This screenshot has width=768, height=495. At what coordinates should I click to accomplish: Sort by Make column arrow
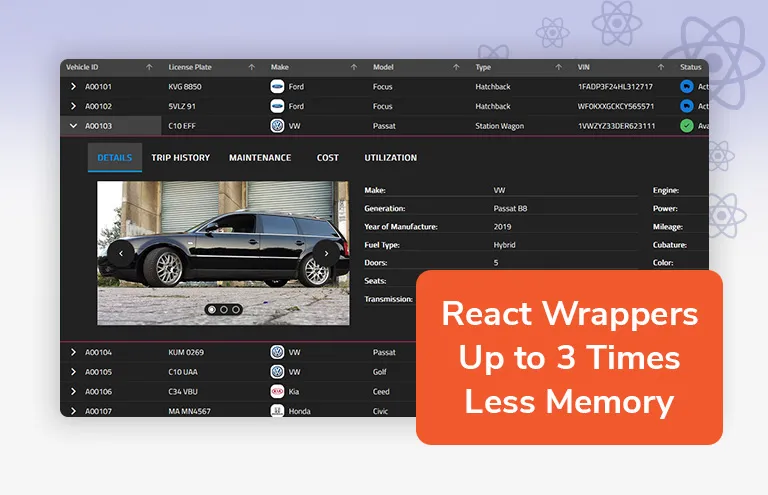click(354, 67)
